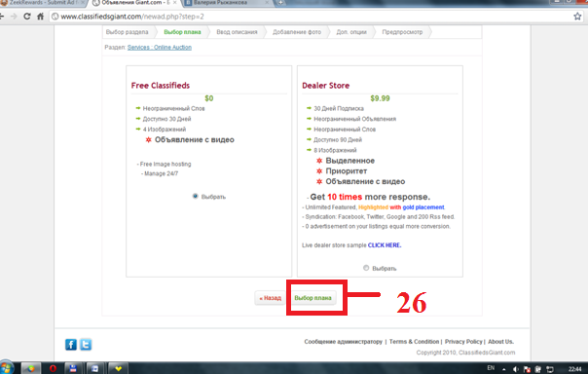Reload the page with the refresh icon
The image size is (588, 374).
[x=27, y=17]
